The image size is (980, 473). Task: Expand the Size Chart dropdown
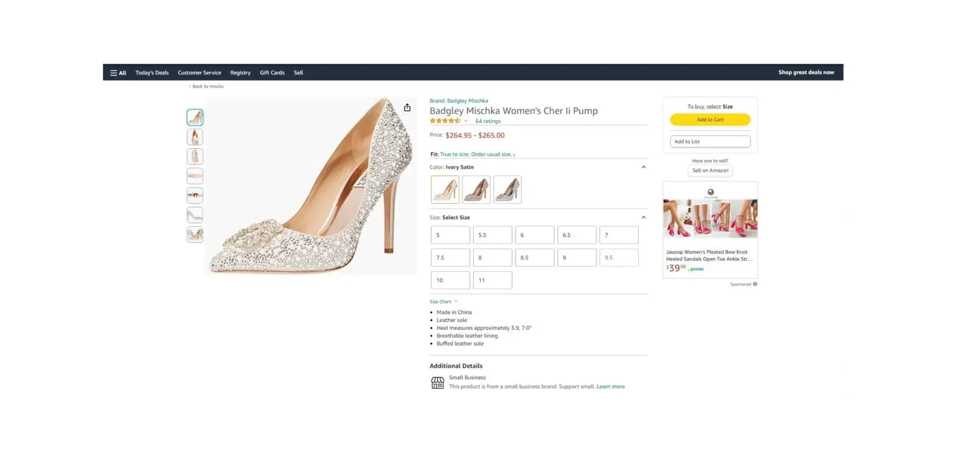[443, 302]
